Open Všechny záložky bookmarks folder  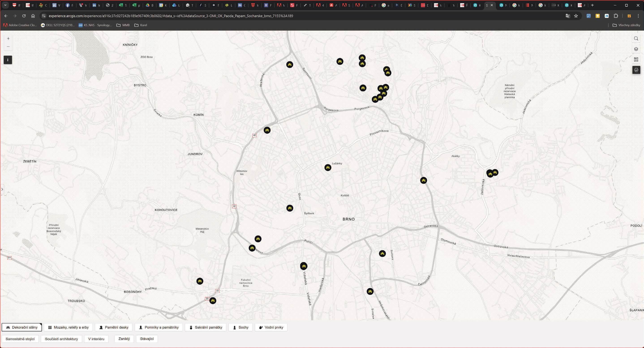(x=626, y=25)
